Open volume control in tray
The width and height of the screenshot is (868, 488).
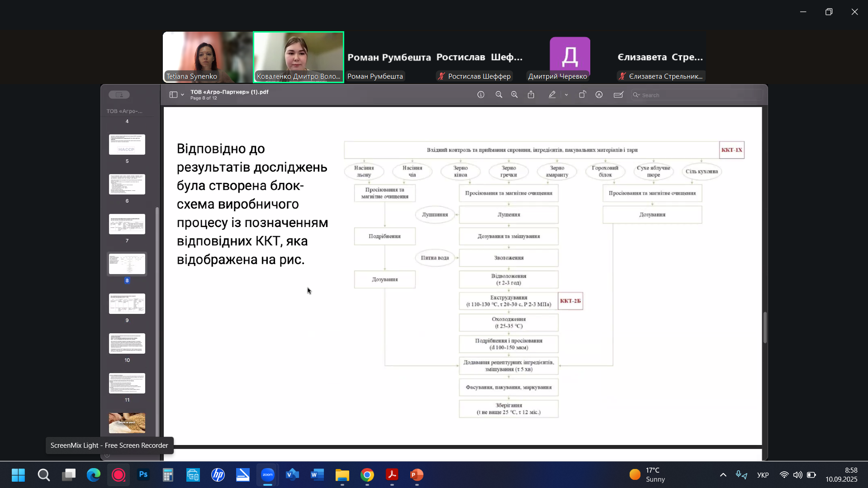[x=798, y=475]
